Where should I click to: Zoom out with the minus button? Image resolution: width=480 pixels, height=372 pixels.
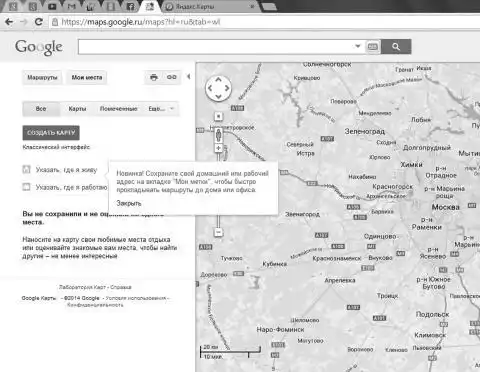[x=218, y=232]
